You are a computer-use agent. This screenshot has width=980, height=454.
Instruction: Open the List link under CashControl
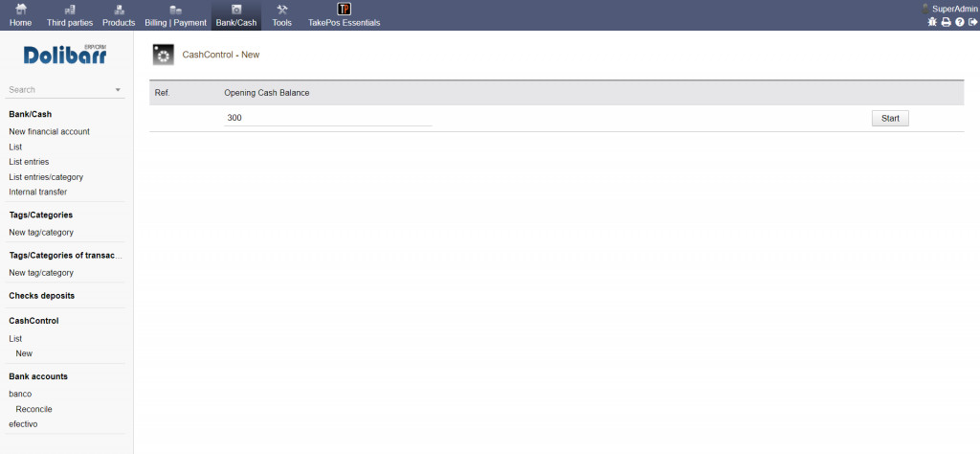click(15, 339)
